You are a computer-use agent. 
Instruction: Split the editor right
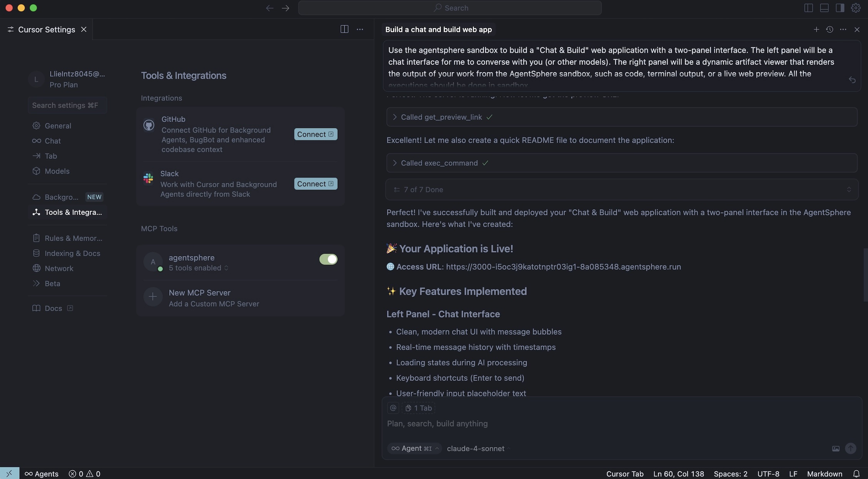(344, 29)
